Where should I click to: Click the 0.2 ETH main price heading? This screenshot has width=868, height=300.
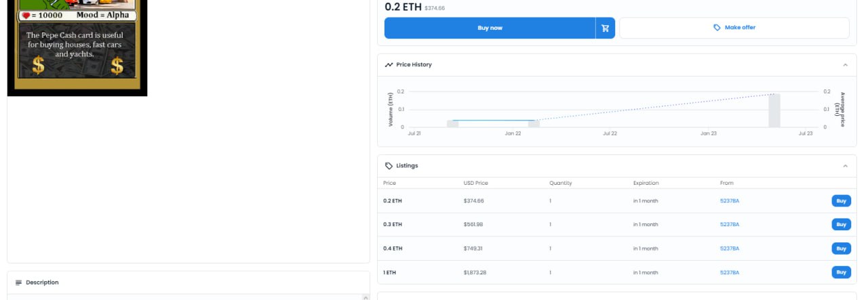[403, 7]
